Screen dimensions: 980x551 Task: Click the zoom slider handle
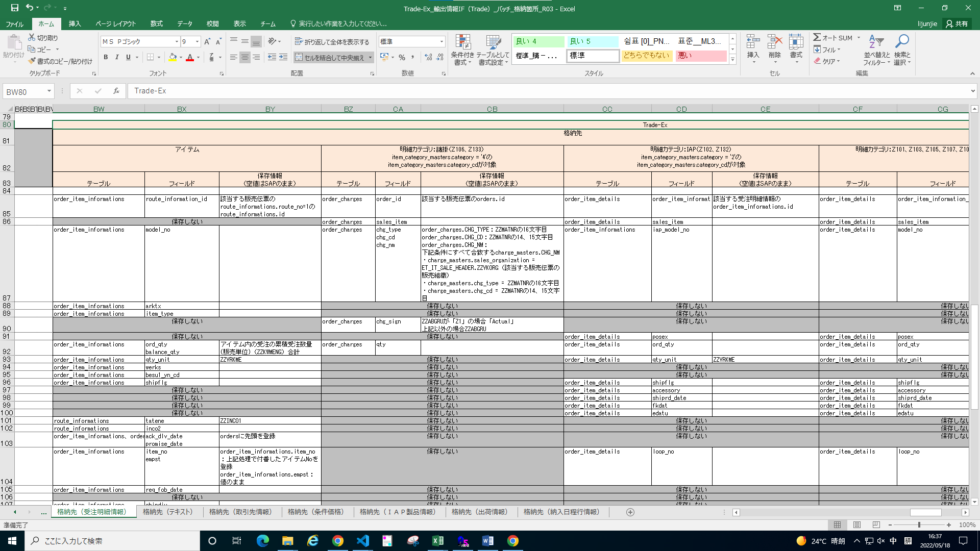(919, 524)
